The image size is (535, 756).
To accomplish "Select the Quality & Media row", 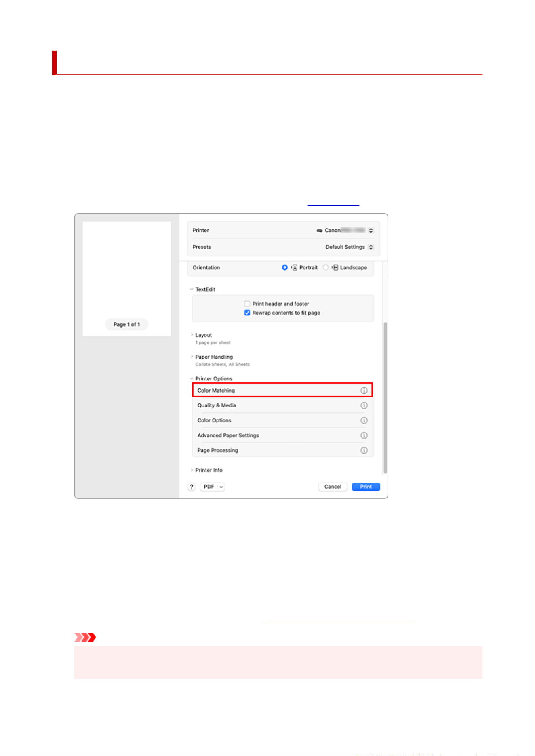I will 282,405.
